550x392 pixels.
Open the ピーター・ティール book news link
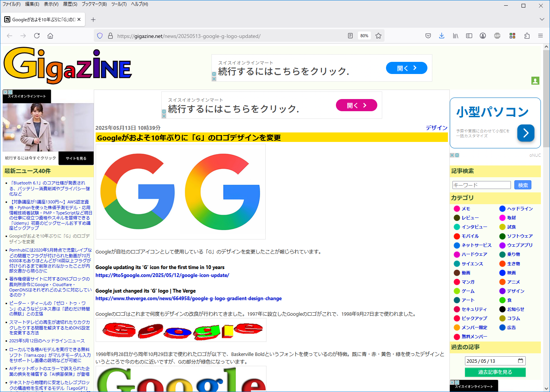[x=50, y=309]
